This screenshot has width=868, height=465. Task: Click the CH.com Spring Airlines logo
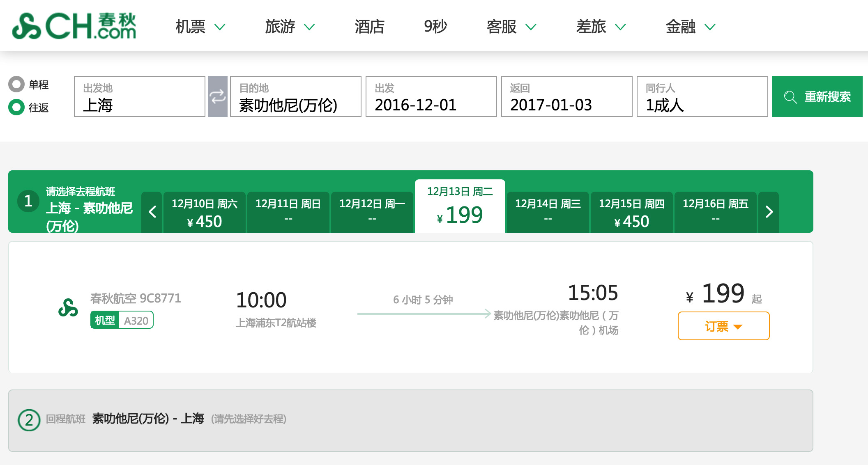tap(74, 25)
